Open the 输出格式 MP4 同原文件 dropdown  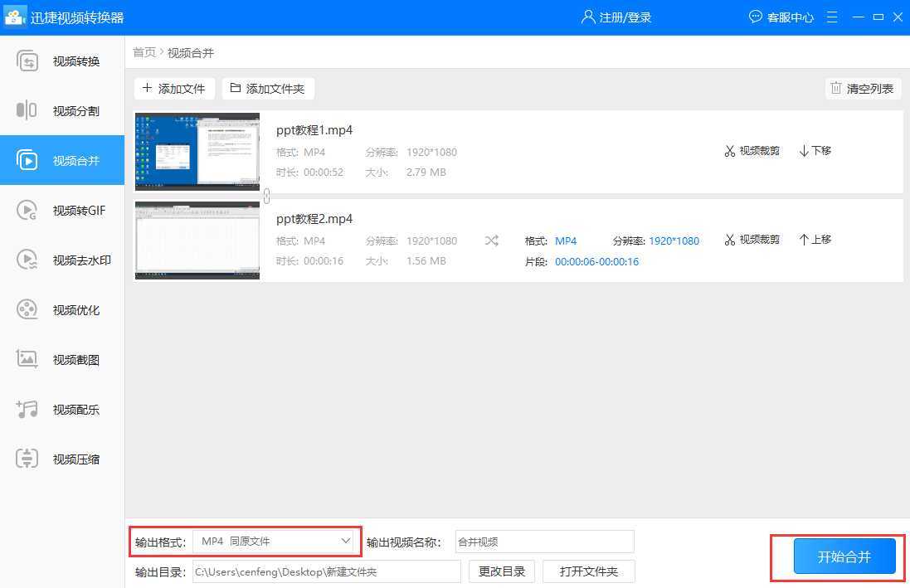pos(273,542)
